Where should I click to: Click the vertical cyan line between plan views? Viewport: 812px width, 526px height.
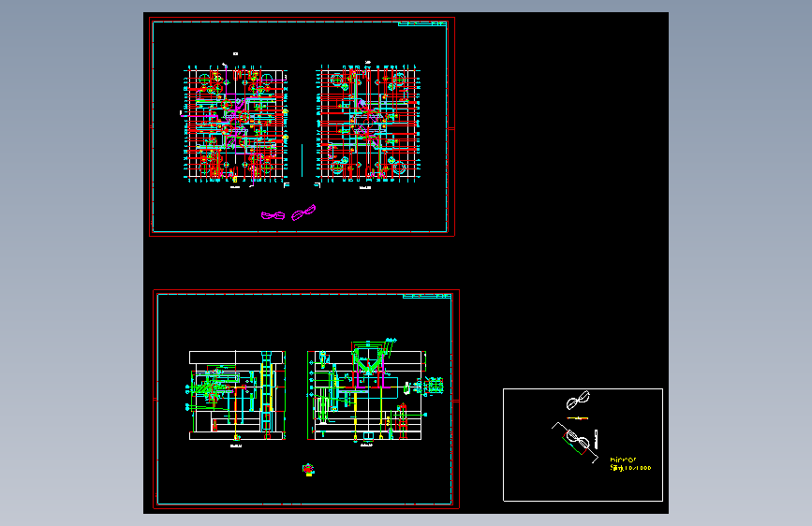coord(302,160)
